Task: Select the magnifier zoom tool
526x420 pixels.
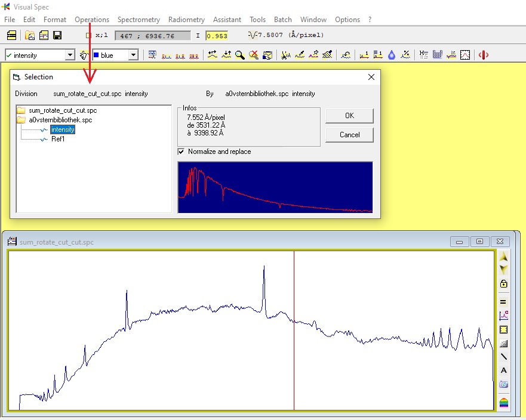Action: [x=239, y=55]
